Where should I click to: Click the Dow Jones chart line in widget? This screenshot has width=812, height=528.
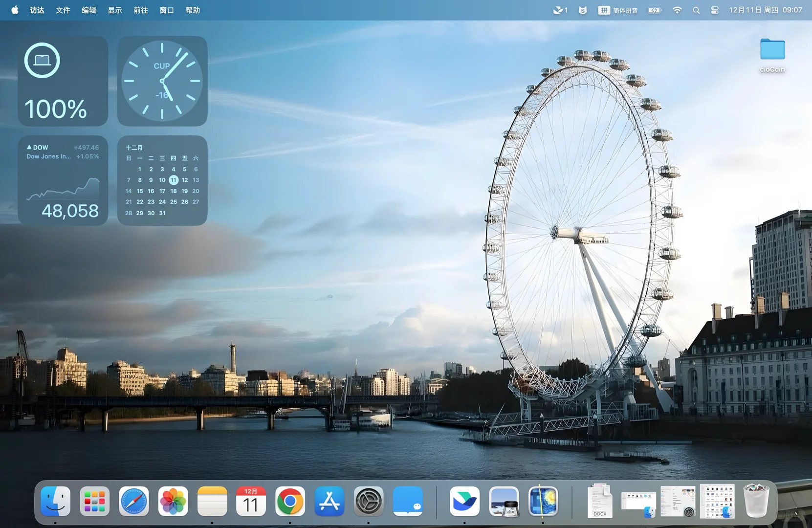63,189
